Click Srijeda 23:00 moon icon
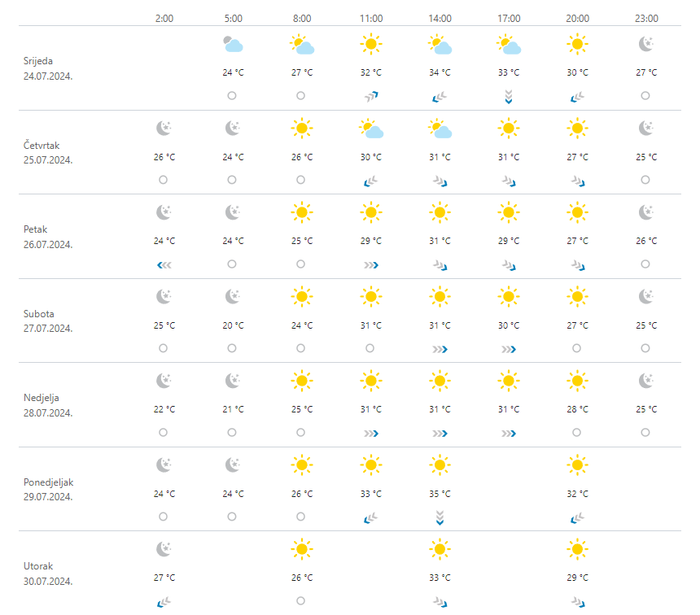Viewport: 700px width, 615px height. pos(645,44)
